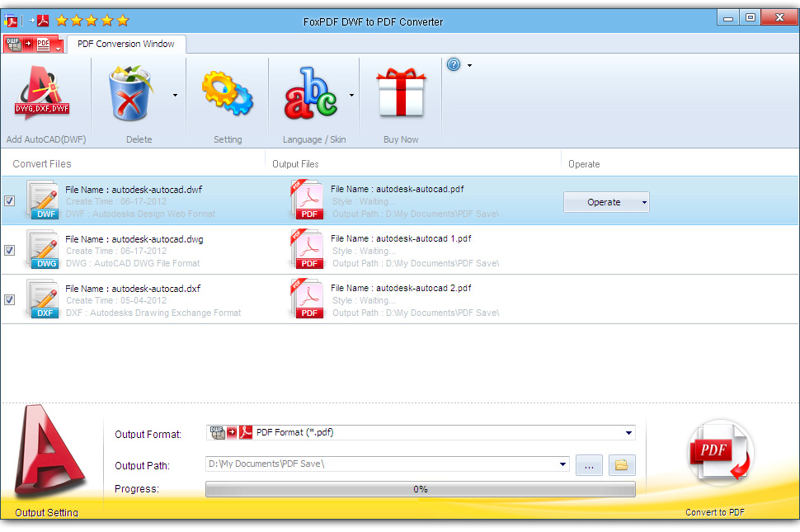Close the FoxPDF converter window
The image size is (800, 532).
[x=779, y=18]
